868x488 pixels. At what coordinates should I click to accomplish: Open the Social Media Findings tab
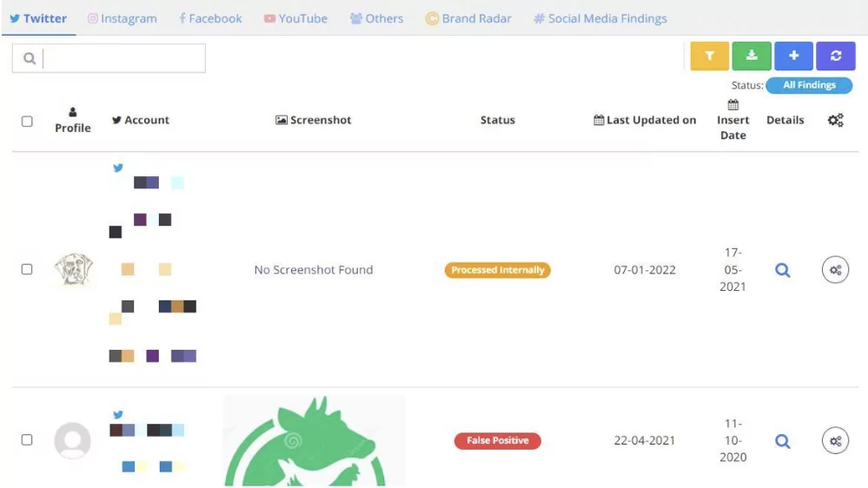[600, 18]
